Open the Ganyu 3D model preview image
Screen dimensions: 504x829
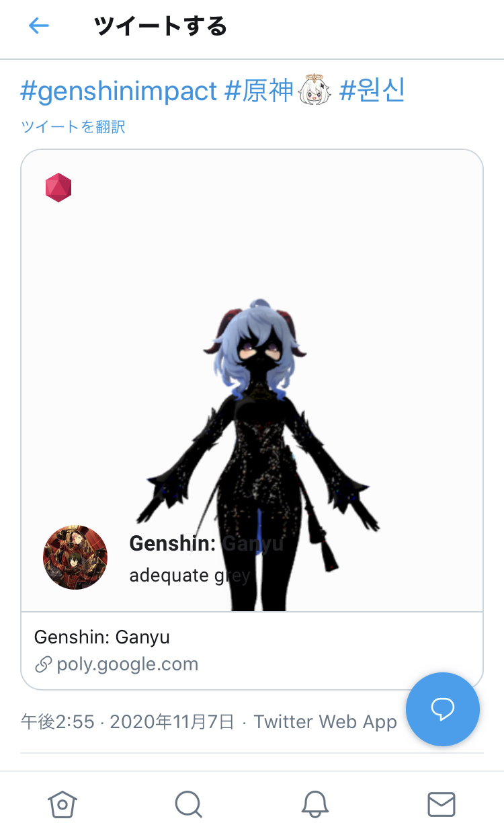[x=252, y=381]
